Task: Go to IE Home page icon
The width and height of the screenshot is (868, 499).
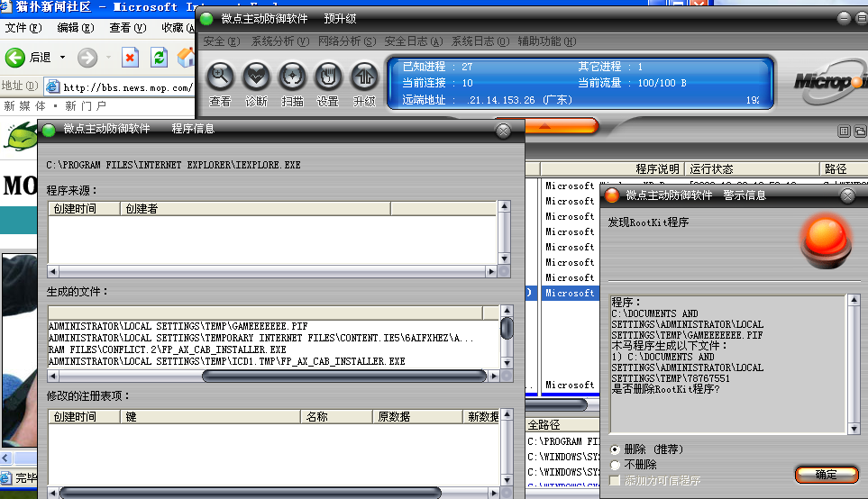Action: coord(187,57)
